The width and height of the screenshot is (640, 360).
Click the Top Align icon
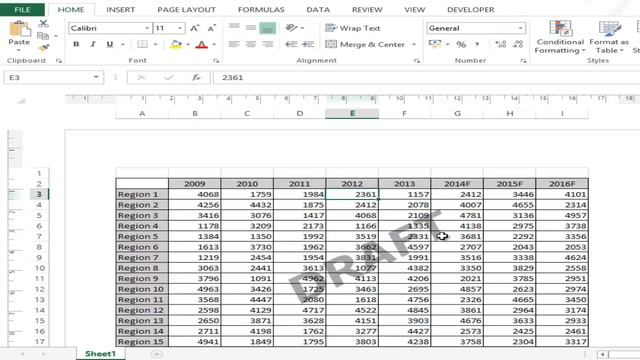pos(234,28)
